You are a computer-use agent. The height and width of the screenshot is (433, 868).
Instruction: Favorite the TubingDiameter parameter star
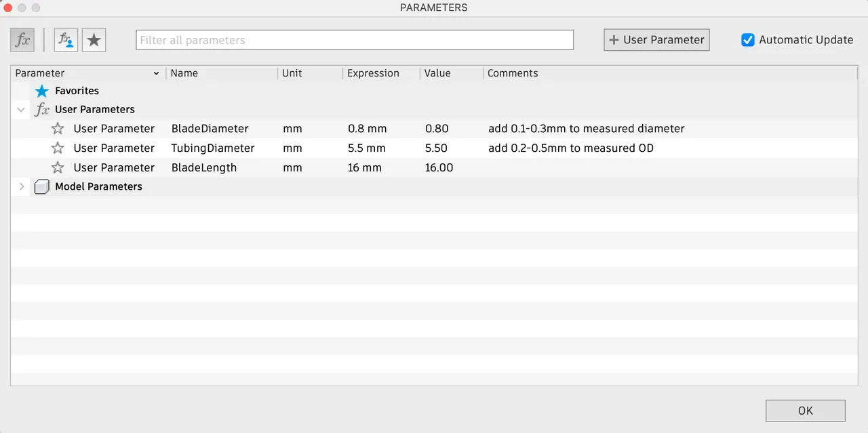[x=58, y=148]
